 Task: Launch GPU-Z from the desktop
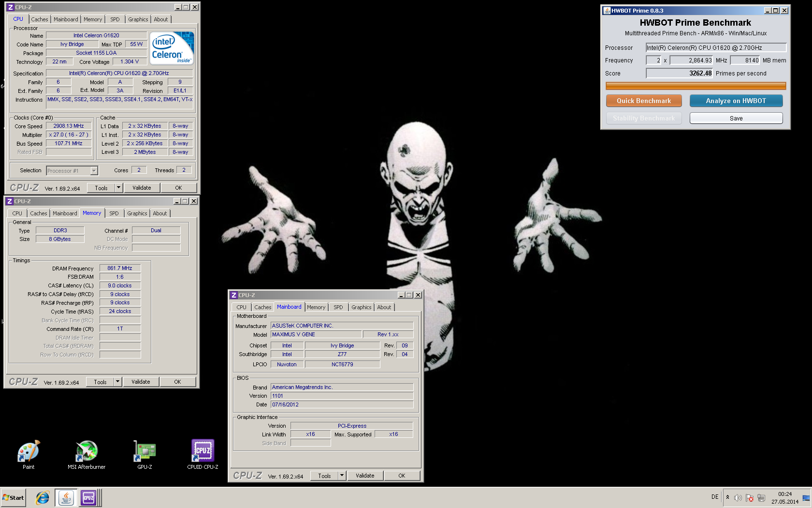point(145,454)
